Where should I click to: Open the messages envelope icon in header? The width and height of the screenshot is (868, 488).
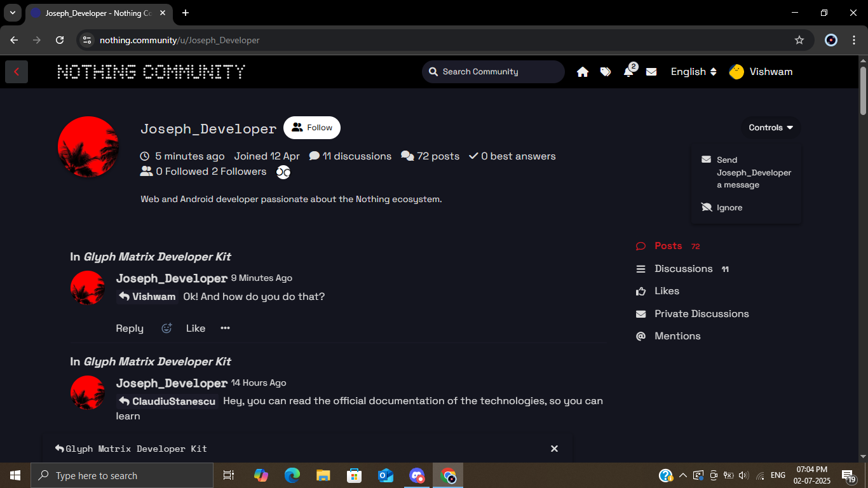coord(651,72)
